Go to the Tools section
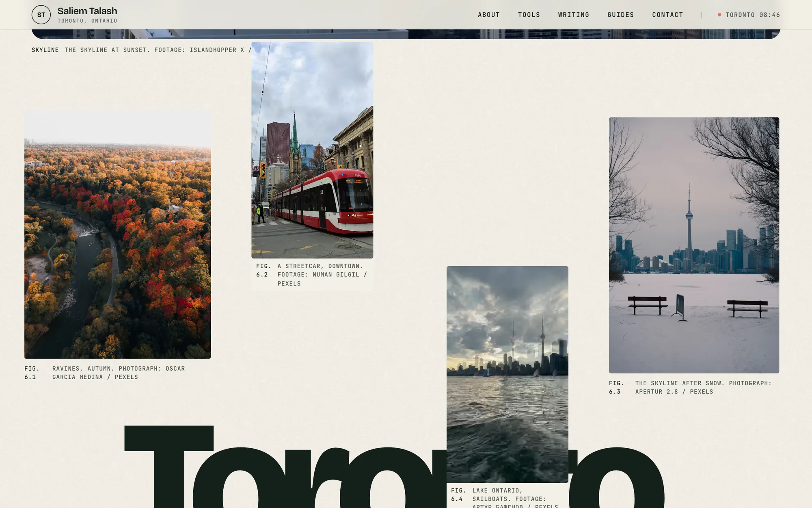Screen dimensions: 812x508 [x=529, y=15]
